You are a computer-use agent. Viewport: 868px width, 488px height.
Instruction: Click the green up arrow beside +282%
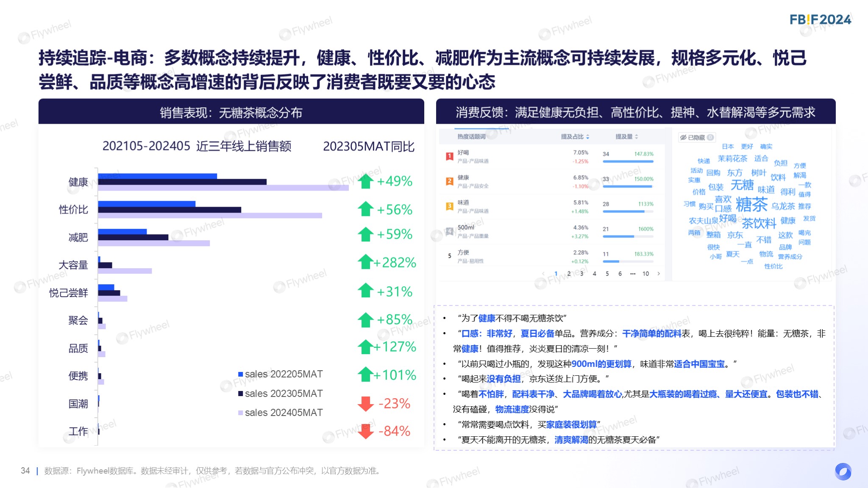tap(365, 262)
